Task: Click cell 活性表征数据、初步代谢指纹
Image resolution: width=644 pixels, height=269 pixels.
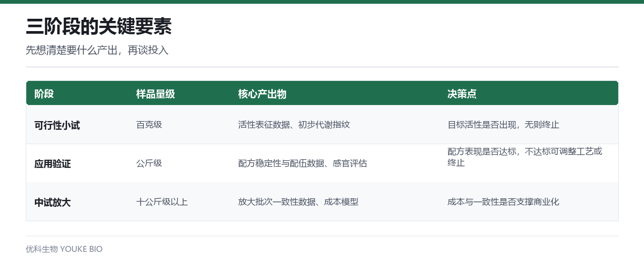Action: click(x=294, y=125)
